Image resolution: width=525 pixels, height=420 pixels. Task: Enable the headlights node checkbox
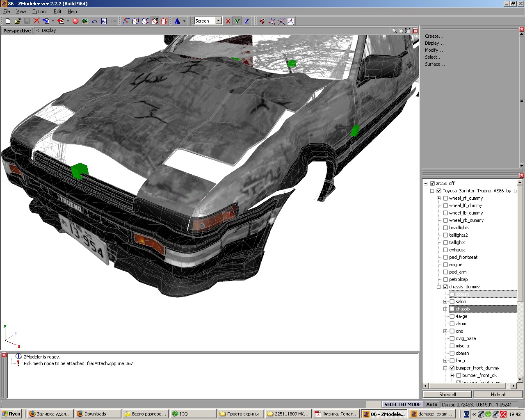tap(445, 228)
